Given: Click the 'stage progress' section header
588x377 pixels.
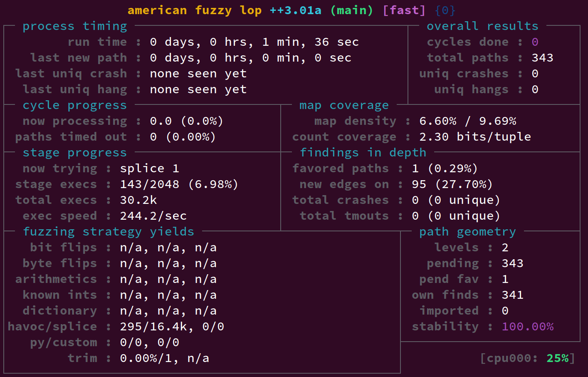Looking at the screenshot, I should [75, 153].
